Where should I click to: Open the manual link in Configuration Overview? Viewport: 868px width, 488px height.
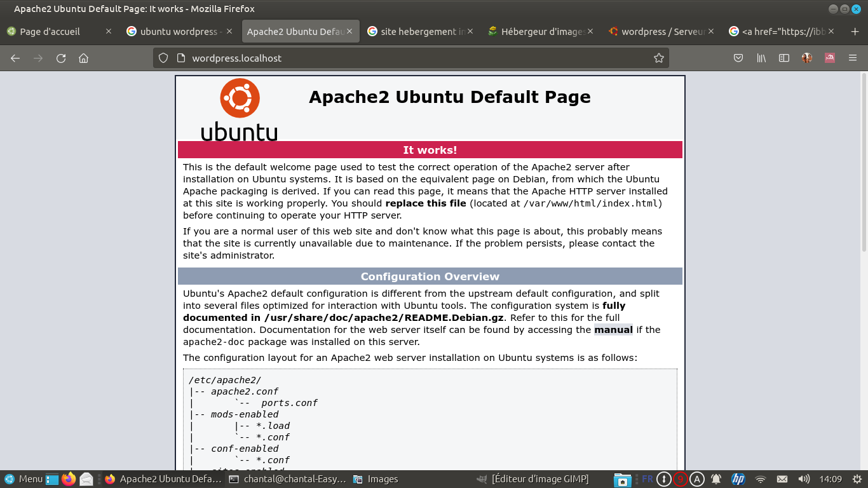tap(613, 330)
